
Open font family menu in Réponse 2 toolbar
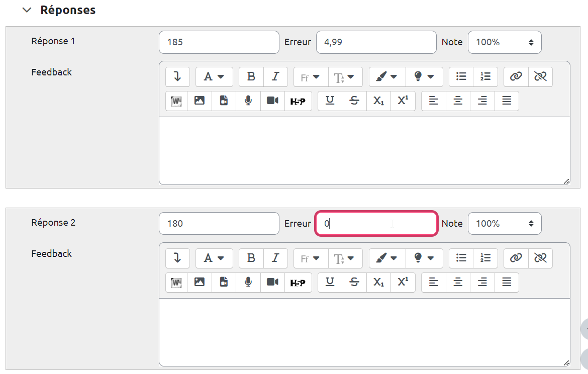[x=310, y=258]
